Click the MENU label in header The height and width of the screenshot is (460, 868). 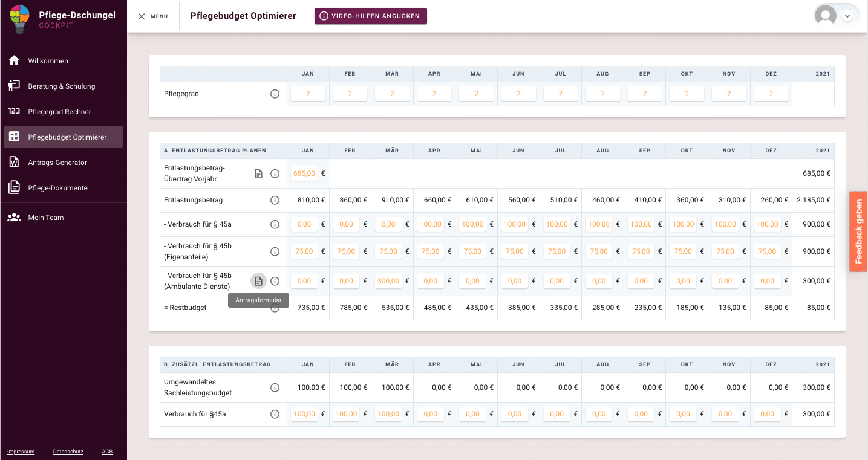click(159, 16)
